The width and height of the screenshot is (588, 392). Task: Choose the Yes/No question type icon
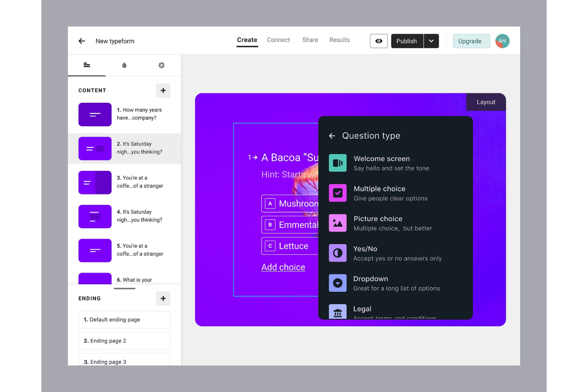(x=338, y=253)
